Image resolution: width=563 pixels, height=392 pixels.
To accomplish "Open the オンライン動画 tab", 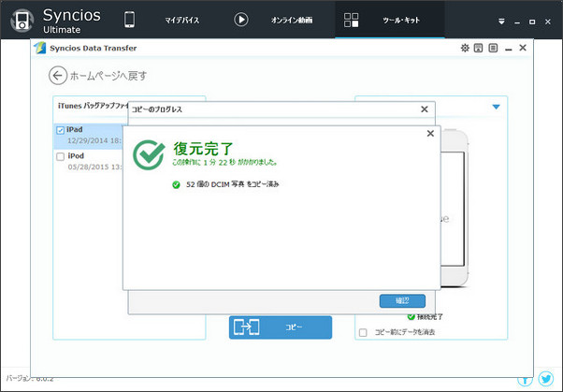I will coord(292,21).
